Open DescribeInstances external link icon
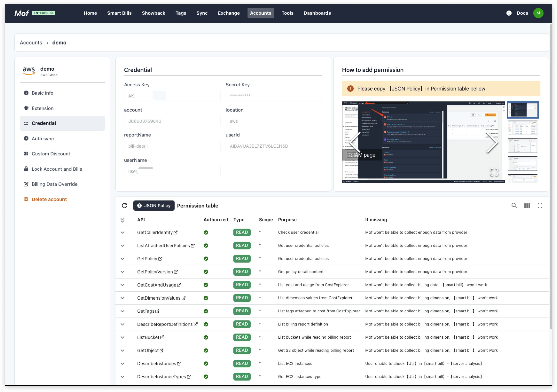Viewport: 557px width, 392px height. pyautogui.click(x=179, y=364)
